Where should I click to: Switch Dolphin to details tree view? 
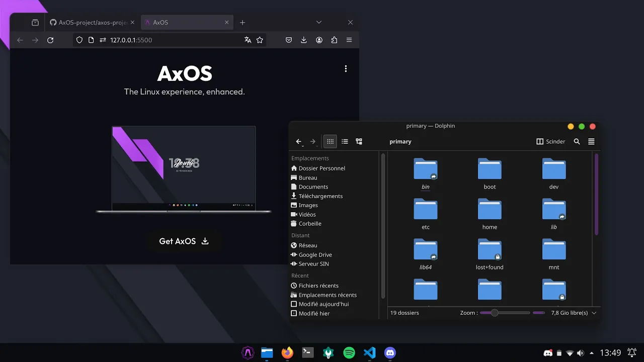pyautogui.click(x=359, y=142)
